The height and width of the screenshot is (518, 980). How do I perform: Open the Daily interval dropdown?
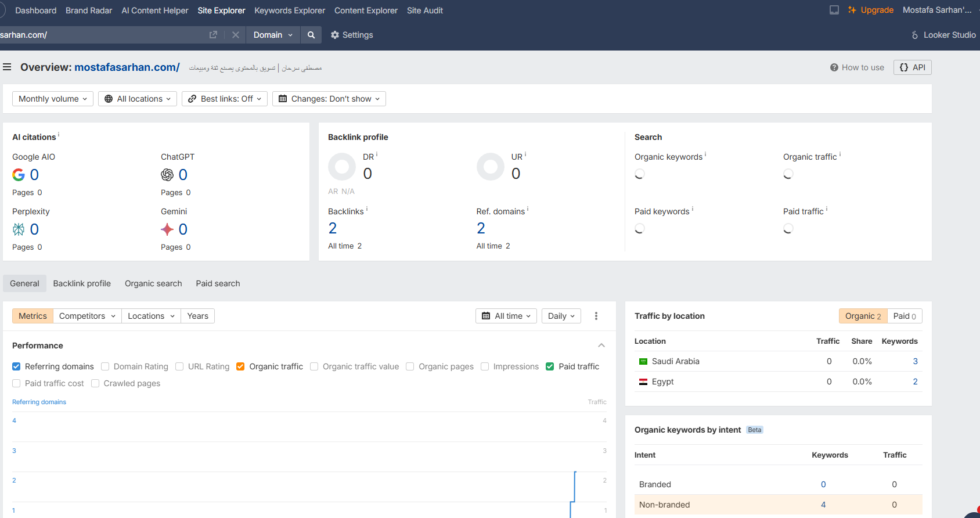pos(561,316)
